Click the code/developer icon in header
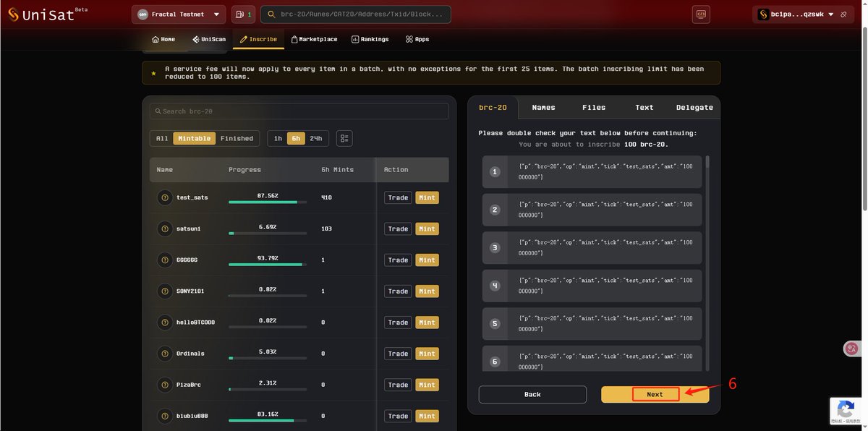 pyautogui.click(x=700, y=14)
